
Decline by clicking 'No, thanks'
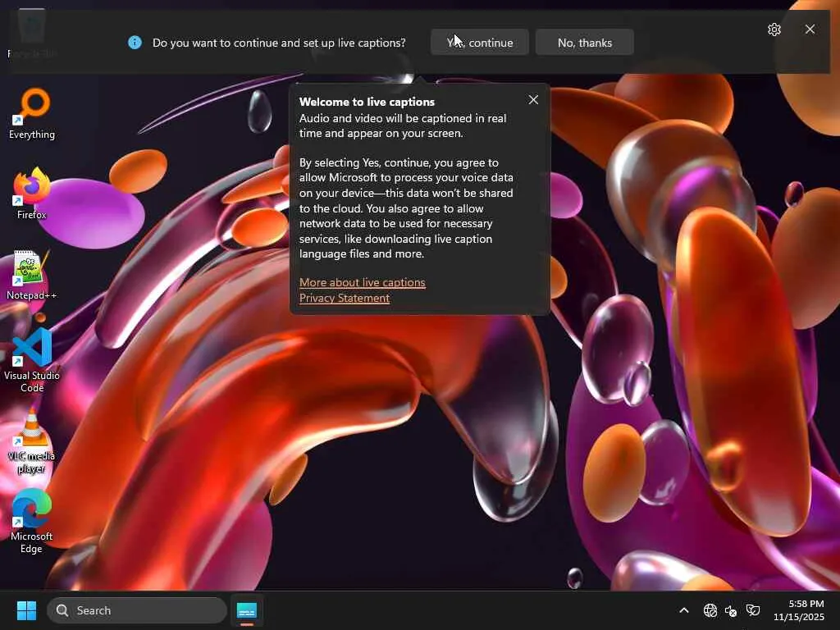pyautogui.click(x=584, y=43)
